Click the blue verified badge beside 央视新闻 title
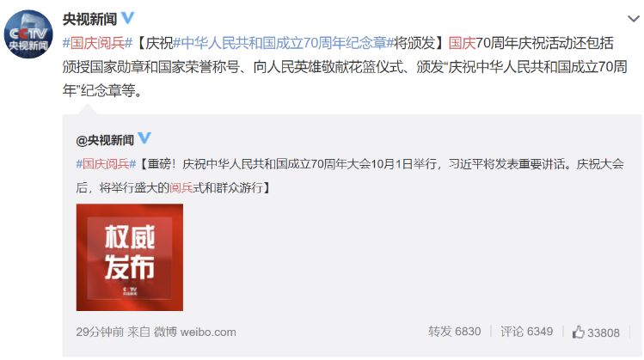Screen dimensions: 644x360 point(128,18)
